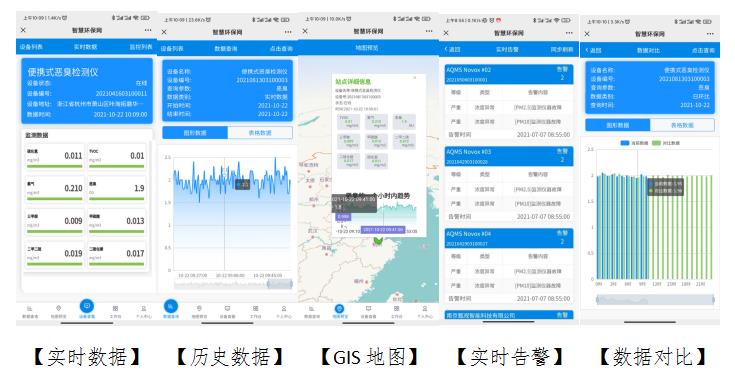This screenshot has height=378, width=735.
Task: Open 设备列表 in 历史数据 header
Action: 172,48
